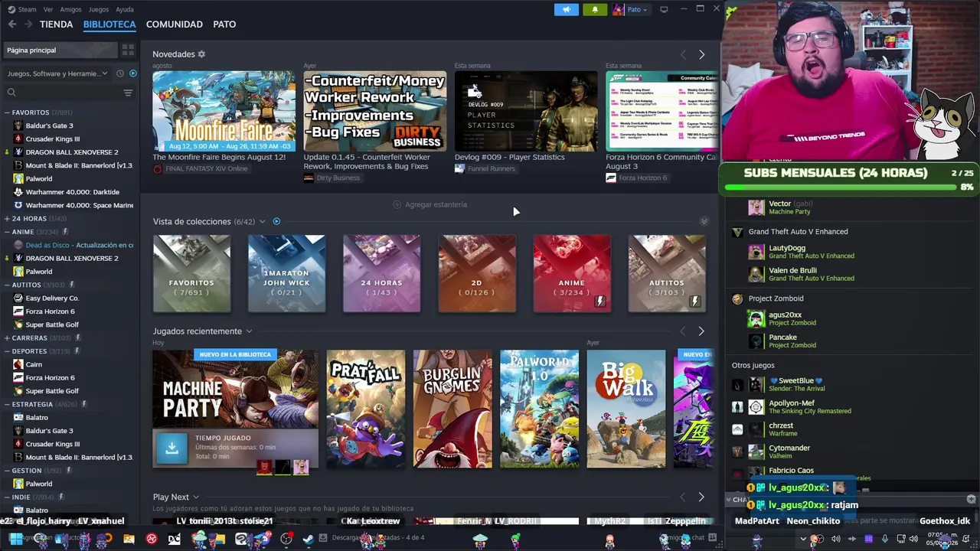Open the Palworld 1.0 game cover
The image size is (980, 551).
pos(540,409)
